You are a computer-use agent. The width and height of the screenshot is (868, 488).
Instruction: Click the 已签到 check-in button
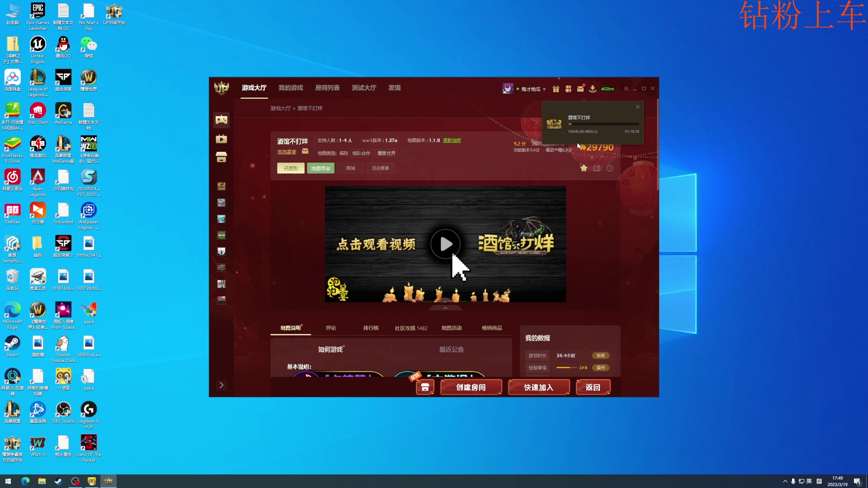click(x=291, y=168)
